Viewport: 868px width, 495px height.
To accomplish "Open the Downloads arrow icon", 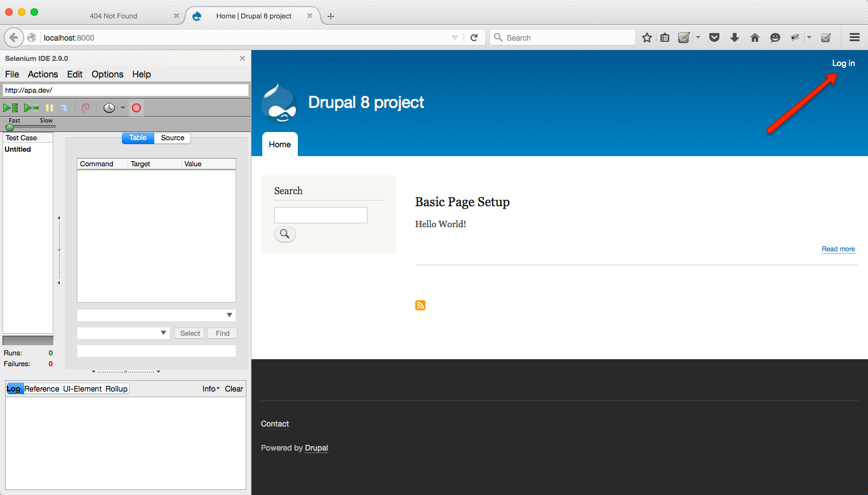I will point(735,37).
